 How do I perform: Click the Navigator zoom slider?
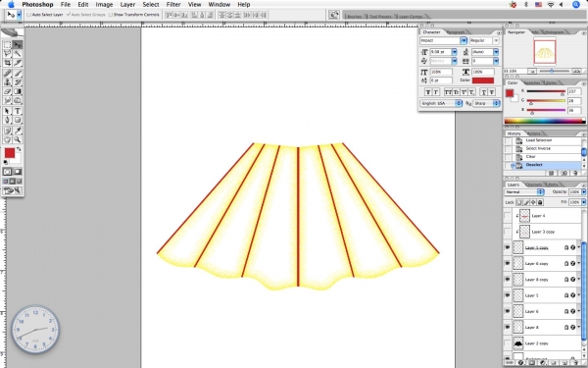[552, 71]
